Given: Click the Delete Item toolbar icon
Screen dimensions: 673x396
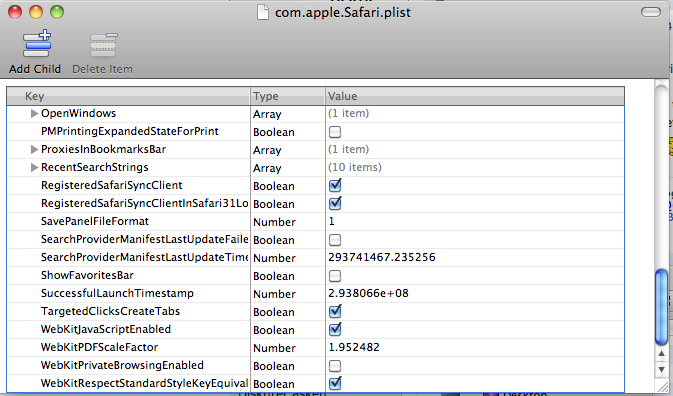Looking at the screenshot, I should coord(103,45).
